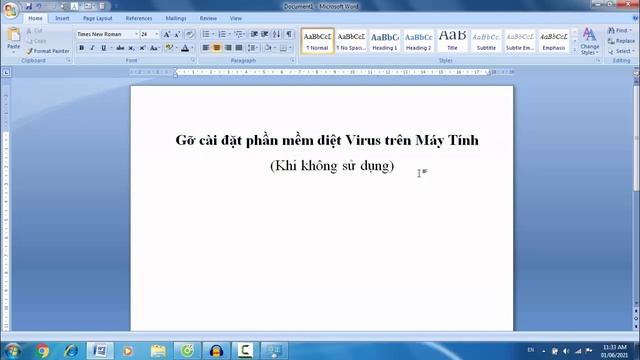Open Change Styles menu
640x360 pixels.
pos(589,41)
